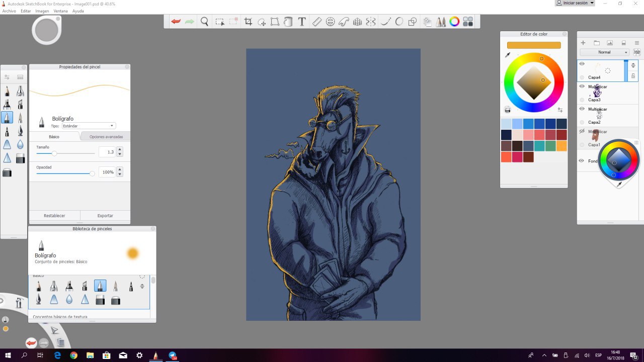
Task: Open the Ayuda menu
Action: [78, 11]
